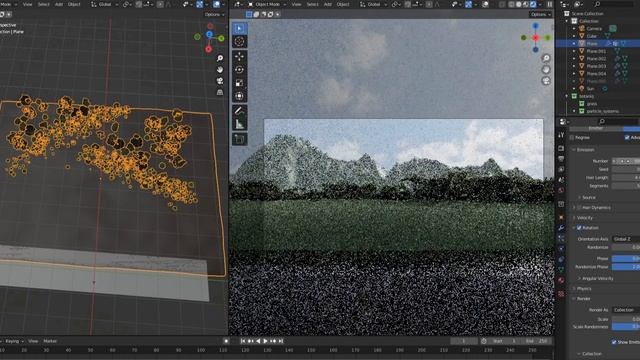Toggle auto-keying record button in timeline
Viewport: 640px width, 360px height.
pyautogui.click(x=226, y=341)
